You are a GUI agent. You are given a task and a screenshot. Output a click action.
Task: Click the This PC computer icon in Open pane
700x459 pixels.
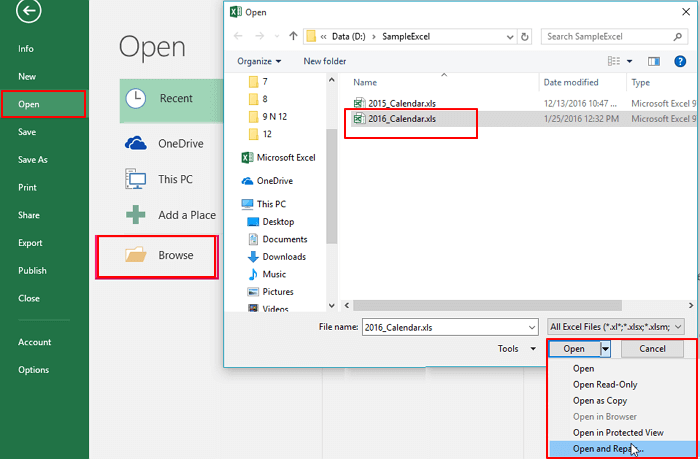pos(136,179)
